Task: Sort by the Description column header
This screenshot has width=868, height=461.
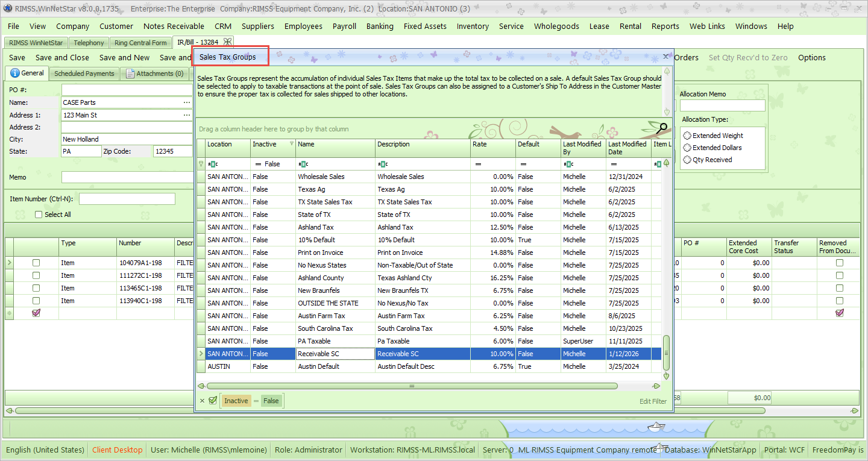Action: pyautogui.click(x=423, y=148)
